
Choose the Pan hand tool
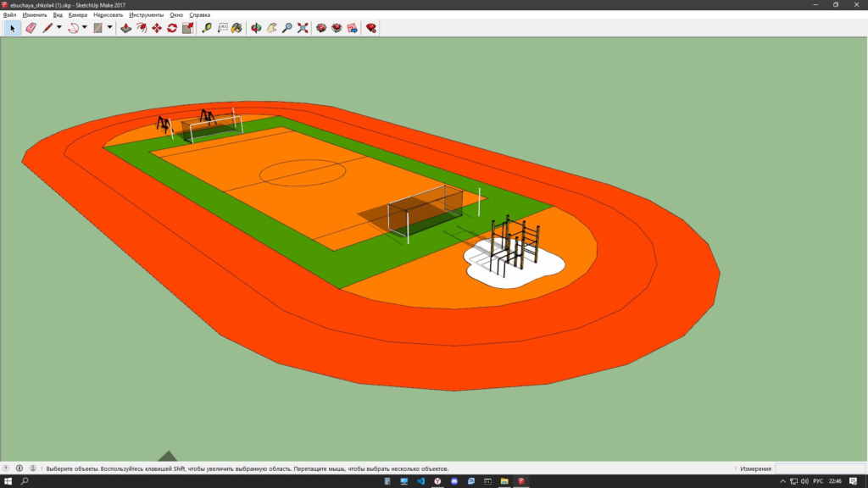(272, 28)
